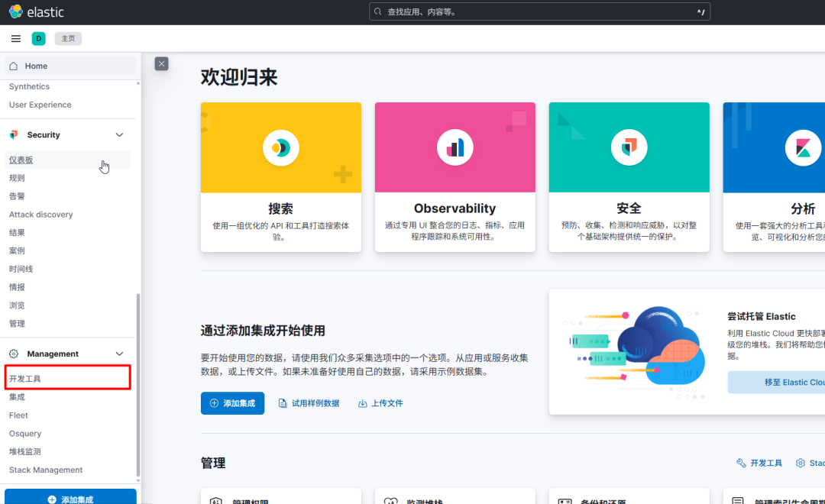Open 时间线 under Security
825x504 pixels.
[21, 269]
